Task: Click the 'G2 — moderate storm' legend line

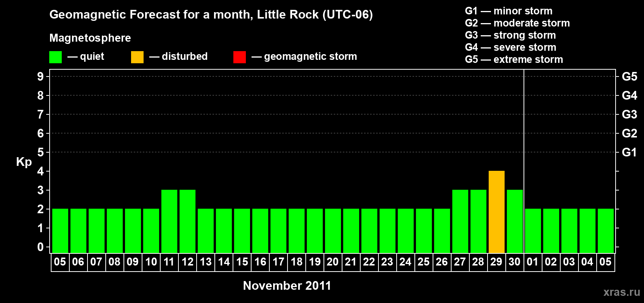Action: point(517,23)
